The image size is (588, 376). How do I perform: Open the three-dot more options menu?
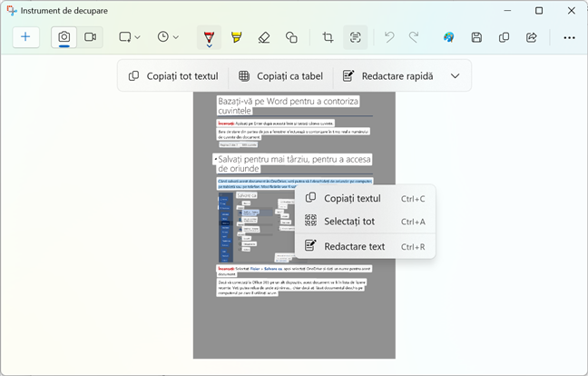coord(569,37)
